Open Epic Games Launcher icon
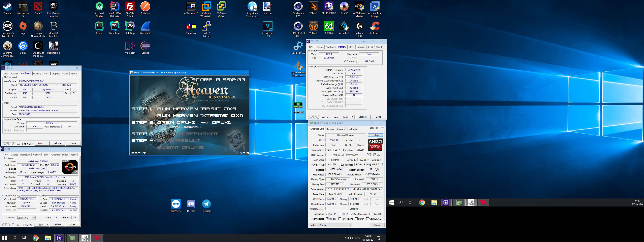 [x=54, y=9]
